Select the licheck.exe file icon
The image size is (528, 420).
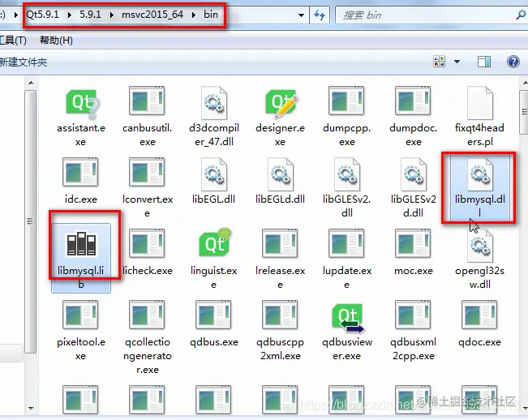tap(147, 244)
